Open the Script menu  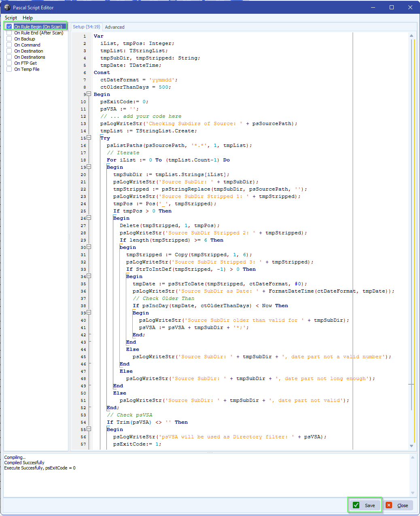[x=11, y=18]
